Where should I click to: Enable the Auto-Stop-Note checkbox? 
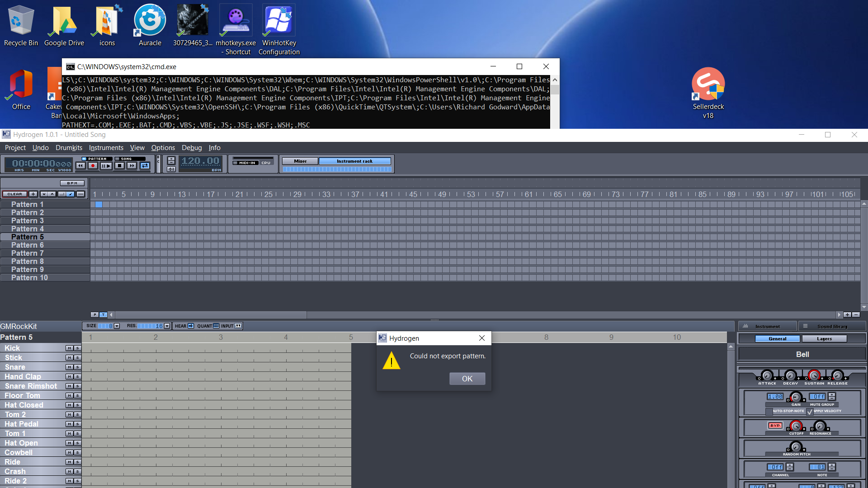(x=769, y=411)
